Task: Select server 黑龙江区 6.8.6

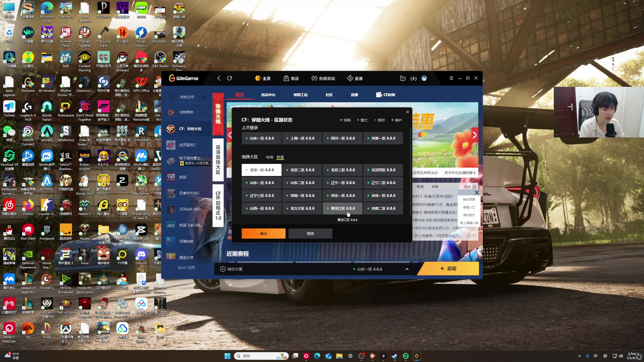Action: [342, 208]
